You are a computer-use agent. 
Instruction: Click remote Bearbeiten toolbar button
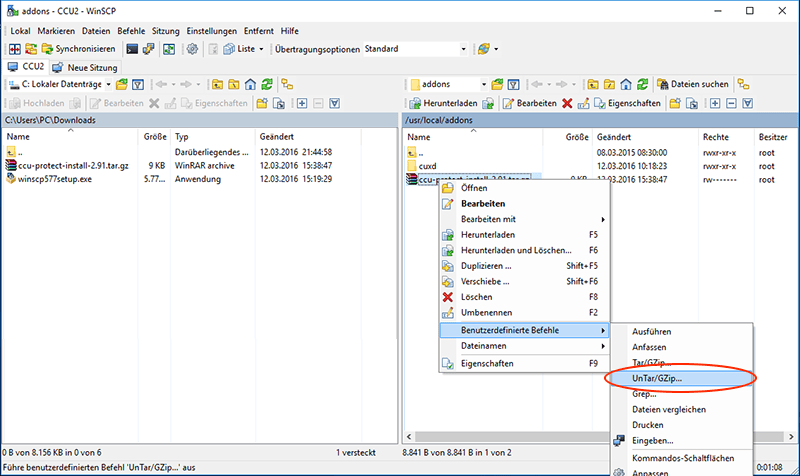530,103
